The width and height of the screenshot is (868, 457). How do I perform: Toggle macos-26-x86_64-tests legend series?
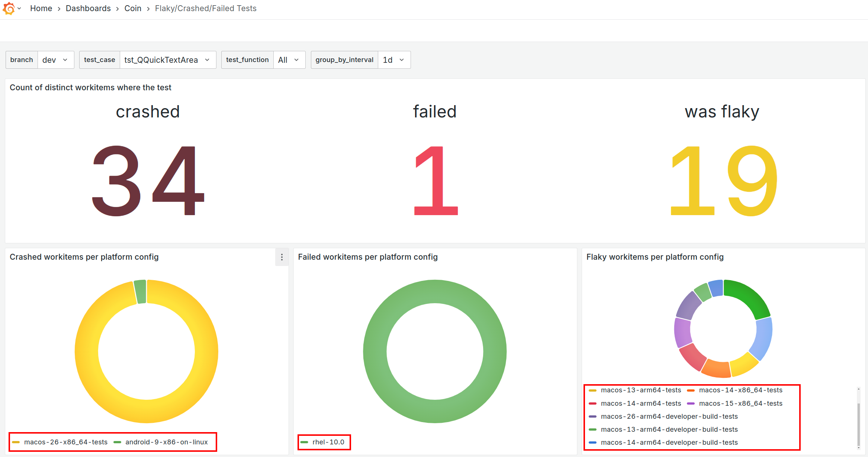[65, 442]
